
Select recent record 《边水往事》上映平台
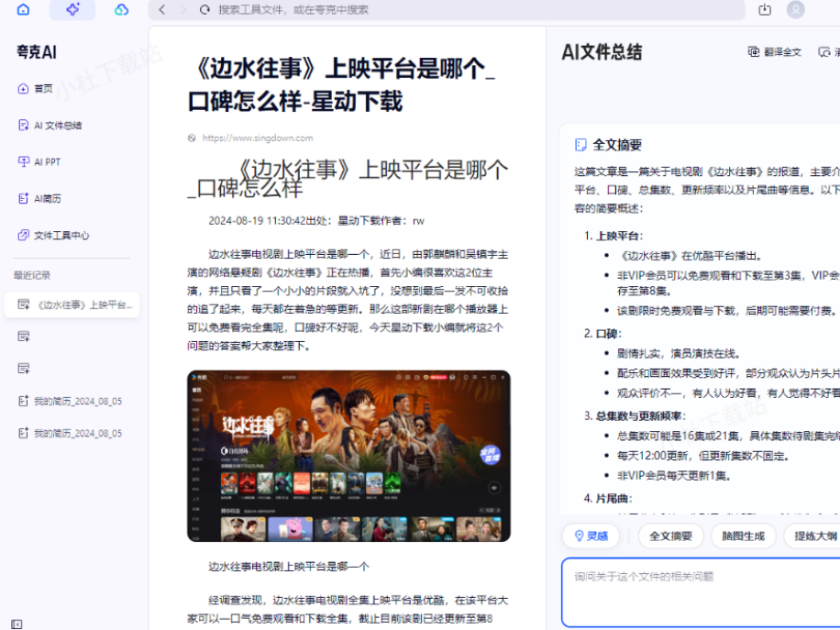tap(72, 304)
